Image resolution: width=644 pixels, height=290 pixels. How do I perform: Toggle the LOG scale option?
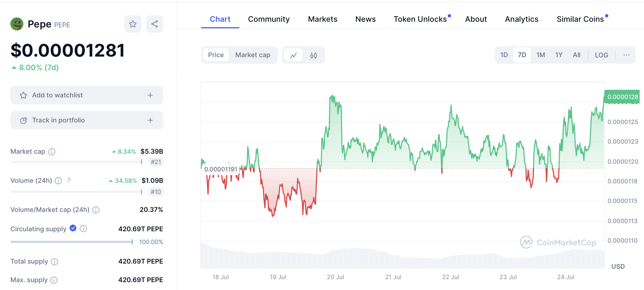pos(601,55)
